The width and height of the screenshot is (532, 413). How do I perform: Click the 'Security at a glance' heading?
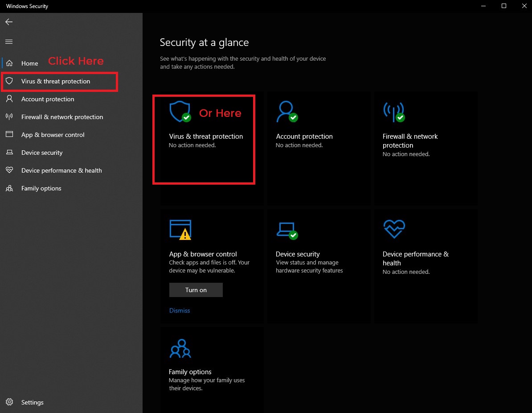[204, 42]
